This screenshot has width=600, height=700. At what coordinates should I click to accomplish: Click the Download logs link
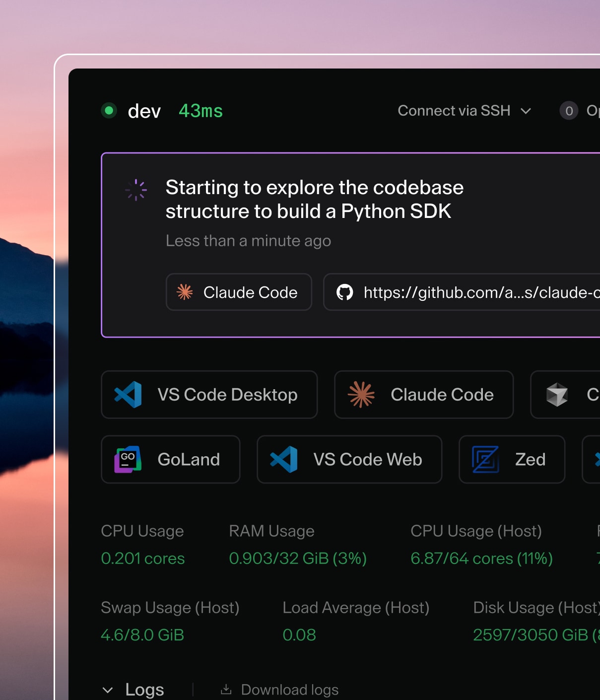tap(289, 690)
